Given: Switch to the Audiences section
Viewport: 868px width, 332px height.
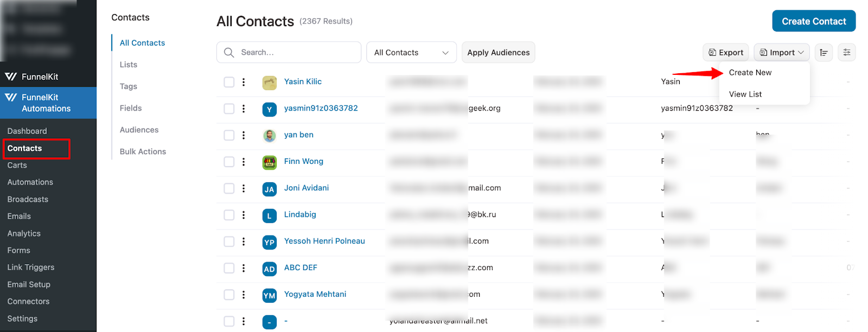Looking at the screenshot, I should point(139,130).
